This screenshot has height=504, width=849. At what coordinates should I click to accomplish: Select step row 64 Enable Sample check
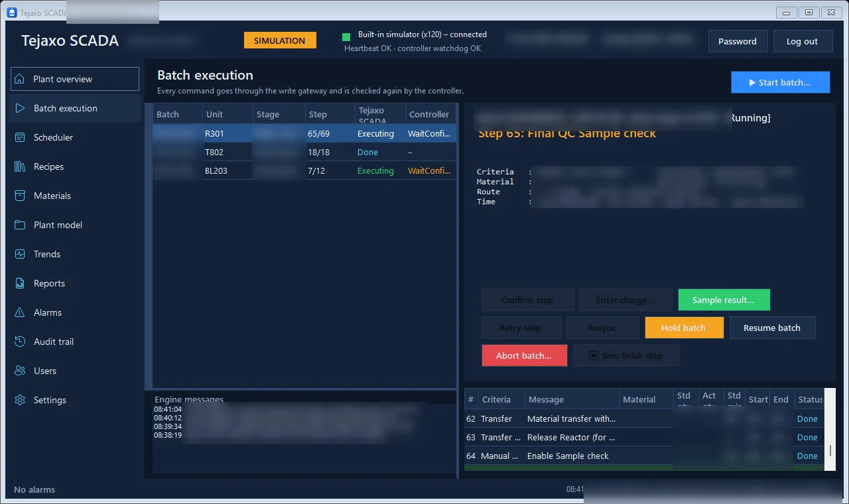coord(645,456)
